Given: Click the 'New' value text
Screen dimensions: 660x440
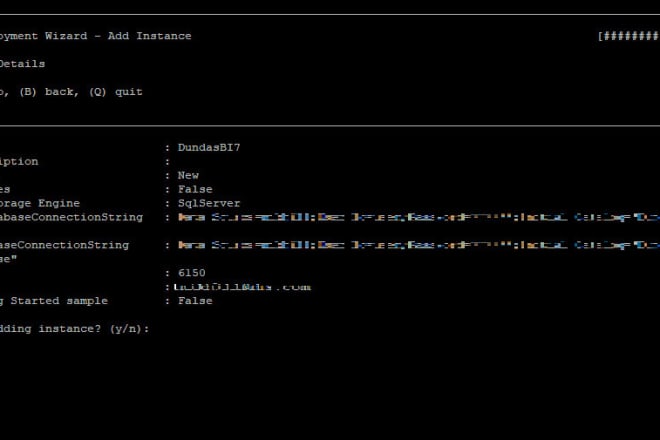Looking at the screenshot, I should click(188, 175).
